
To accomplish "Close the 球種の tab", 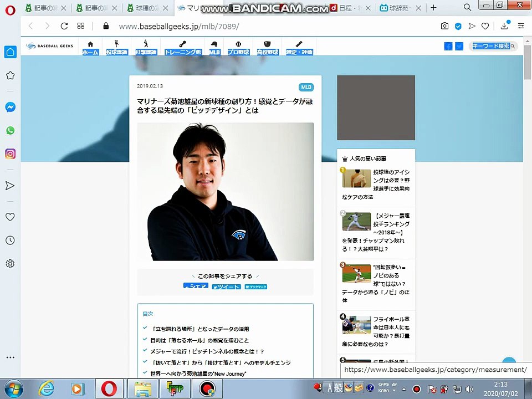I will tap(166, 8).
